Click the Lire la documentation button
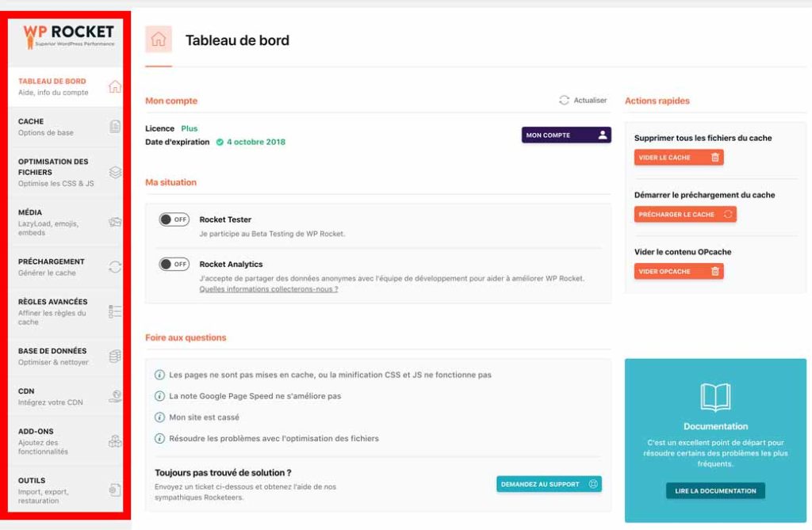This screenshot has height=530, width=812. 715,491
